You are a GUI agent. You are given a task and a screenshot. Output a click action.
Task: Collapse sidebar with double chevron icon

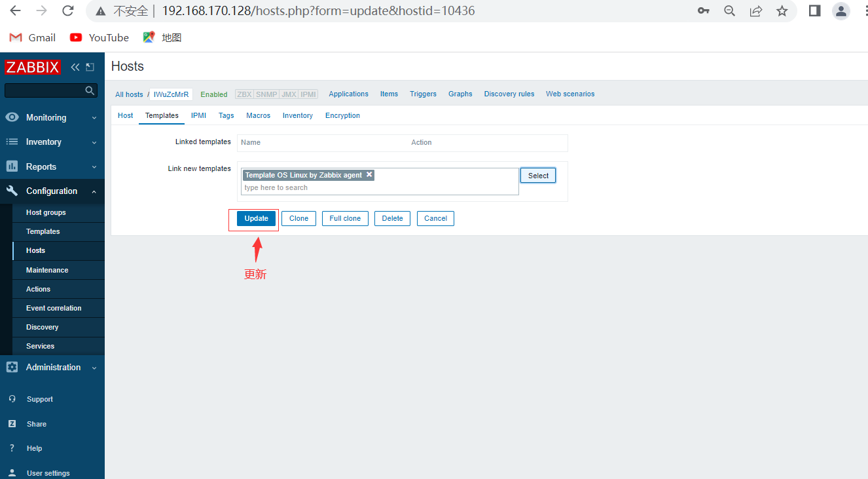pos(75,67)
